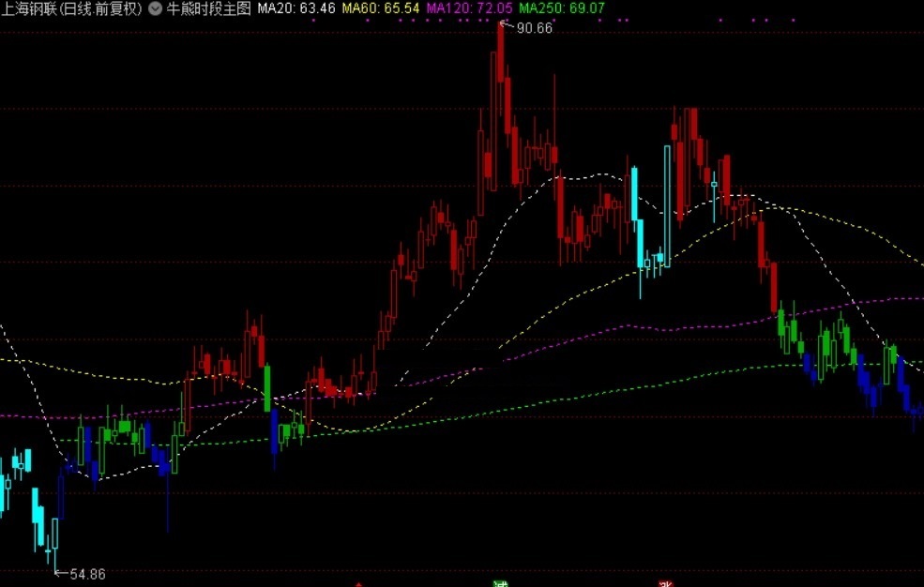Click the MA60: 65.54 indicator value
The height and width of the screenshot is (587, 924).
(381, 8)
